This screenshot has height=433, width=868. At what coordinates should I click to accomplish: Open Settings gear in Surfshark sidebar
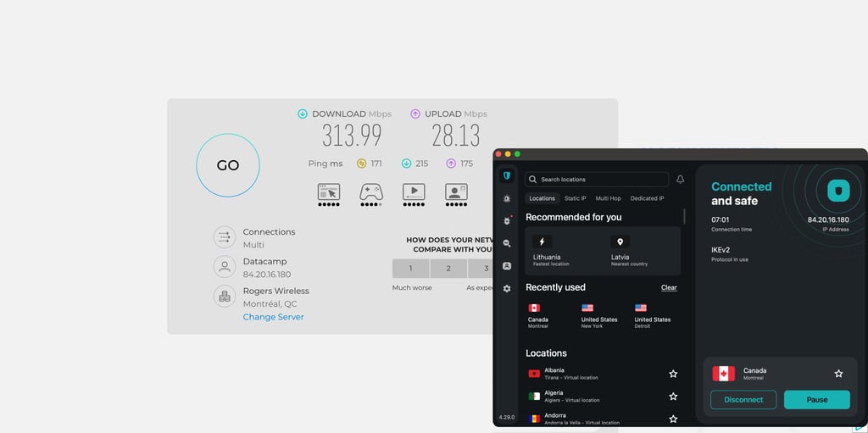pyautogui.click(x=507, y=288)
